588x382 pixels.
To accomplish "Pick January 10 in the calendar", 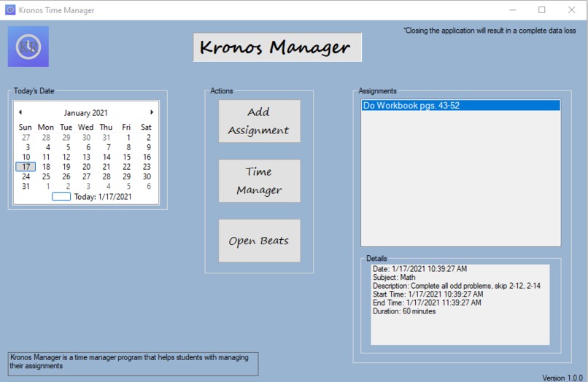I will click(x=26, y=157).
